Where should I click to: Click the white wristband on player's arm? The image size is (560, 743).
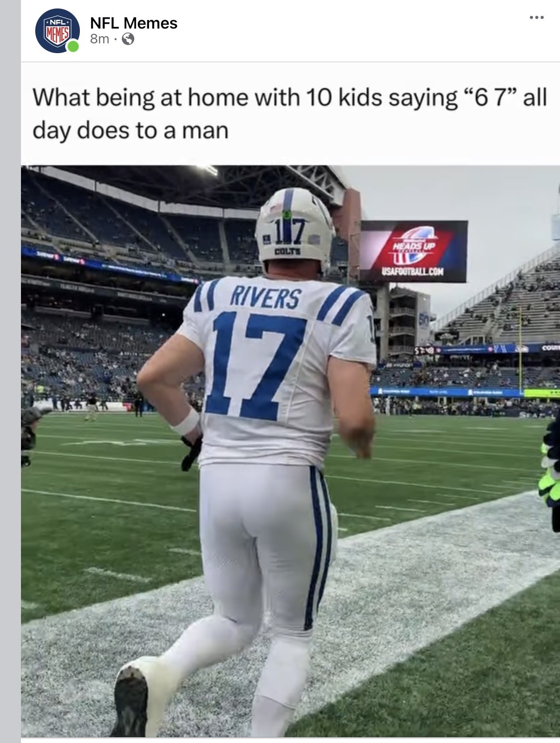pyautogui.click(x=185, y=422)
